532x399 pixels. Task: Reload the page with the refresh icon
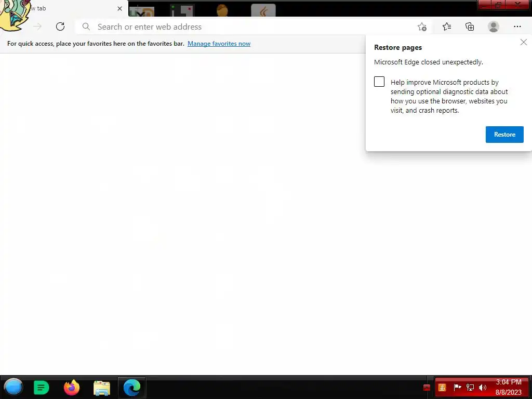coord(60,26)
